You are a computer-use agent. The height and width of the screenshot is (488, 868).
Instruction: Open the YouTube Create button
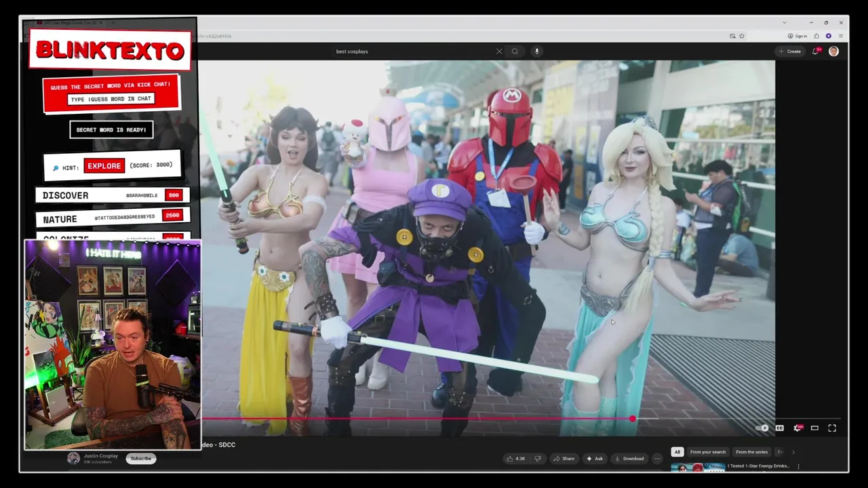790,52
